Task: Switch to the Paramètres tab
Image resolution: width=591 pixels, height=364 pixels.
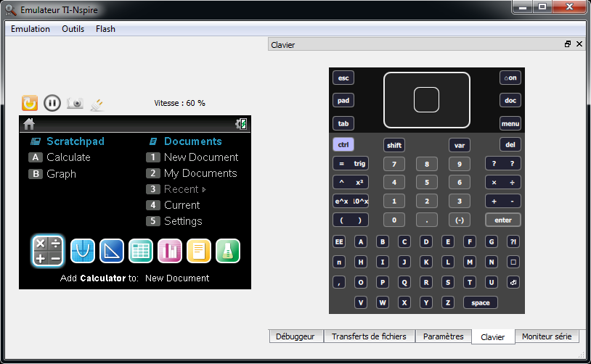Action: pos(443,336)
